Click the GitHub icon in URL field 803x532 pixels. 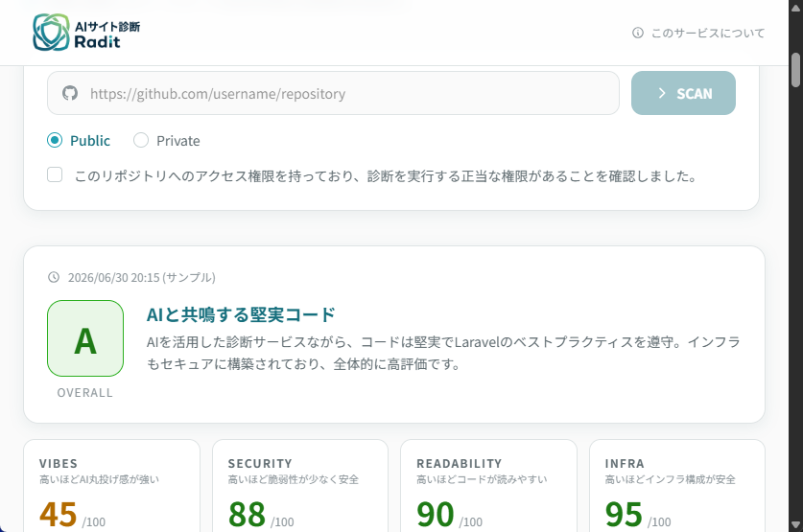(x=70, y=93)
